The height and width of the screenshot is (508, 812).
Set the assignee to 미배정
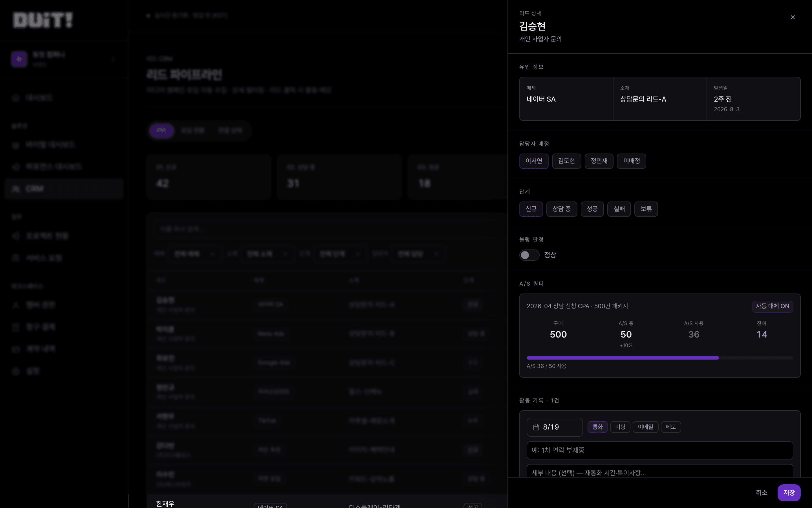(x=632, y=161)
